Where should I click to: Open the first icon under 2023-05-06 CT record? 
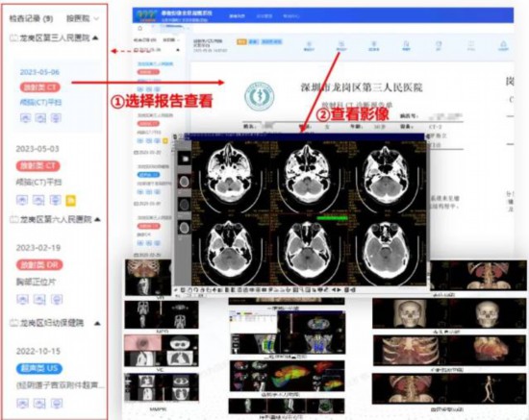25,118
